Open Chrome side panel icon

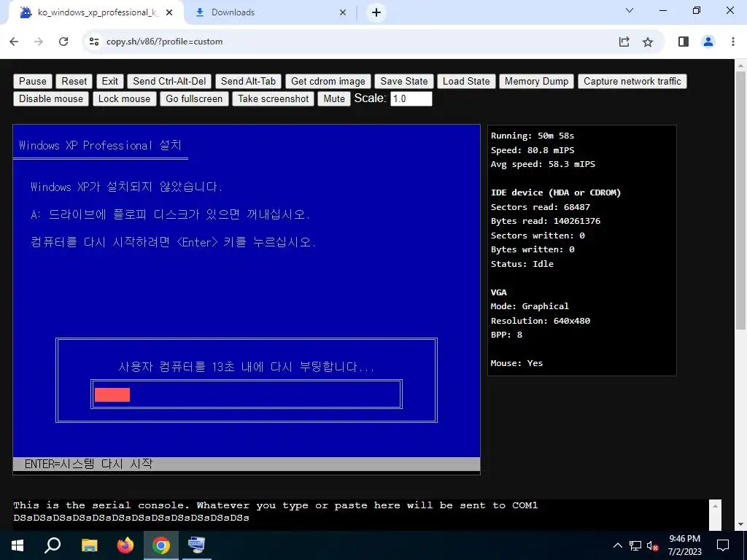(683, 42)
